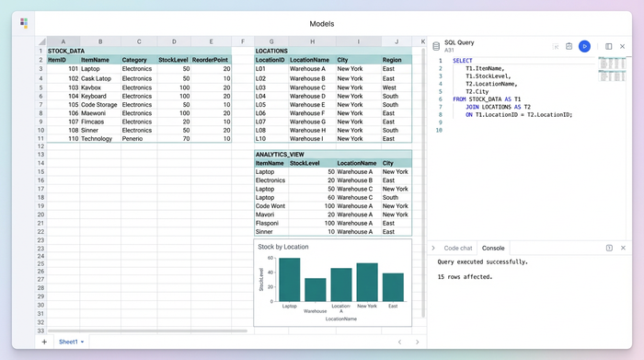Click the '15 rows affected.' console message
The image size is (644, 360).
click(465, 277)
